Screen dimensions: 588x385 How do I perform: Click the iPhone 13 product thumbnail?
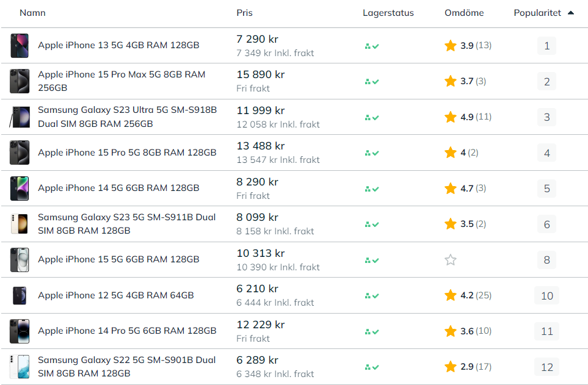coord(20,46)
